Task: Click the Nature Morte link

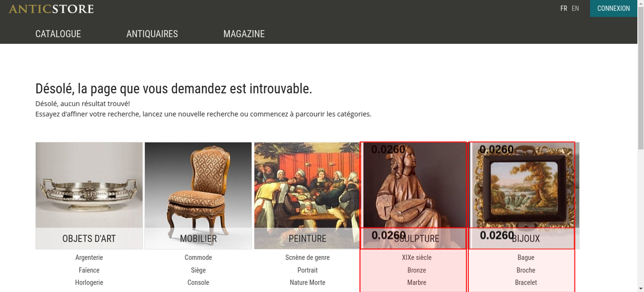Action: click(308, 282)
